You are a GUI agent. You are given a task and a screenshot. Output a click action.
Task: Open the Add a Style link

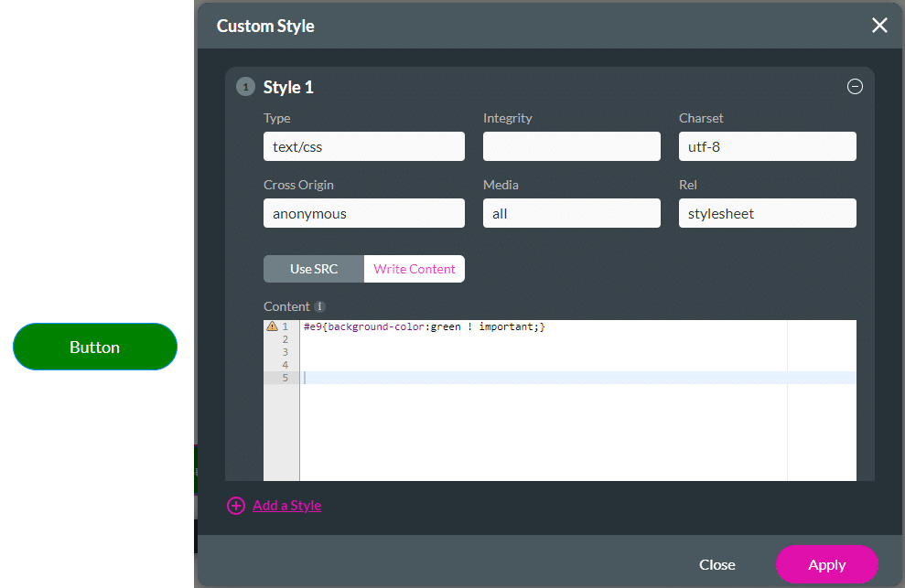pyautogui.click(x=286, y=506)
